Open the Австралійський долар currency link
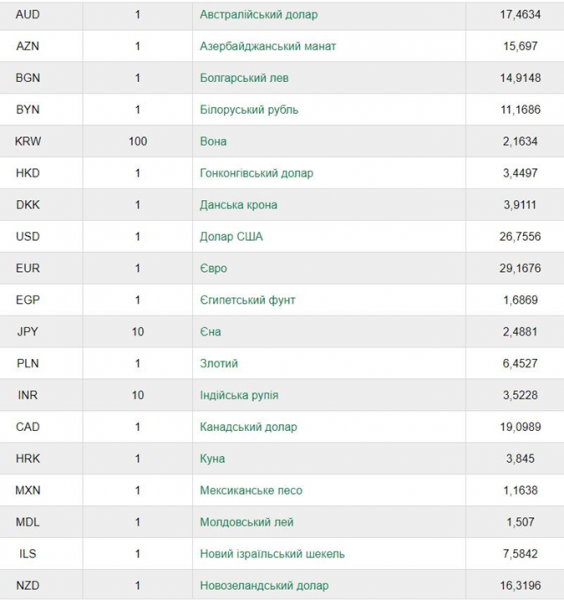564x600 pixels. click(259, 15)
